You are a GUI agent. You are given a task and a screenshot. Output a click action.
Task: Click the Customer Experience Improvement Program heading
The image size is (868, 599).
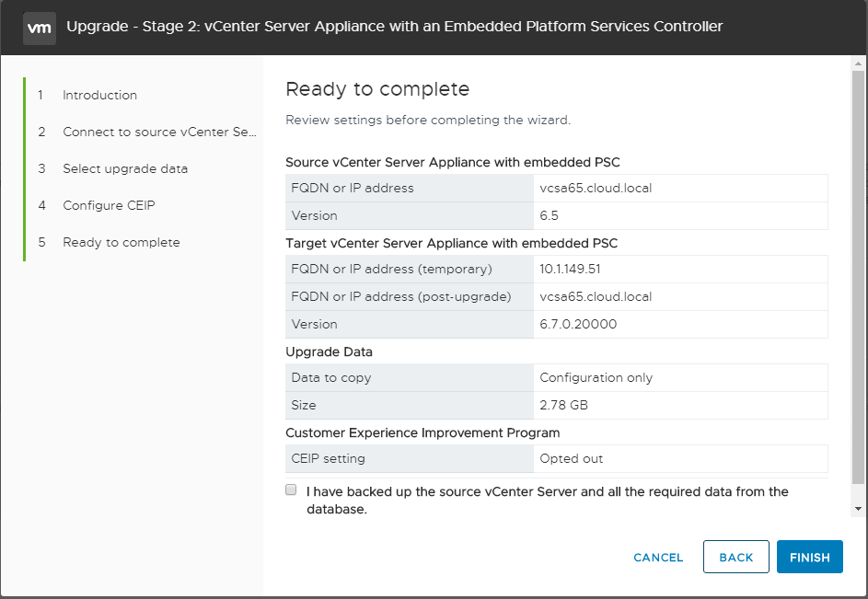click(422, 433)
